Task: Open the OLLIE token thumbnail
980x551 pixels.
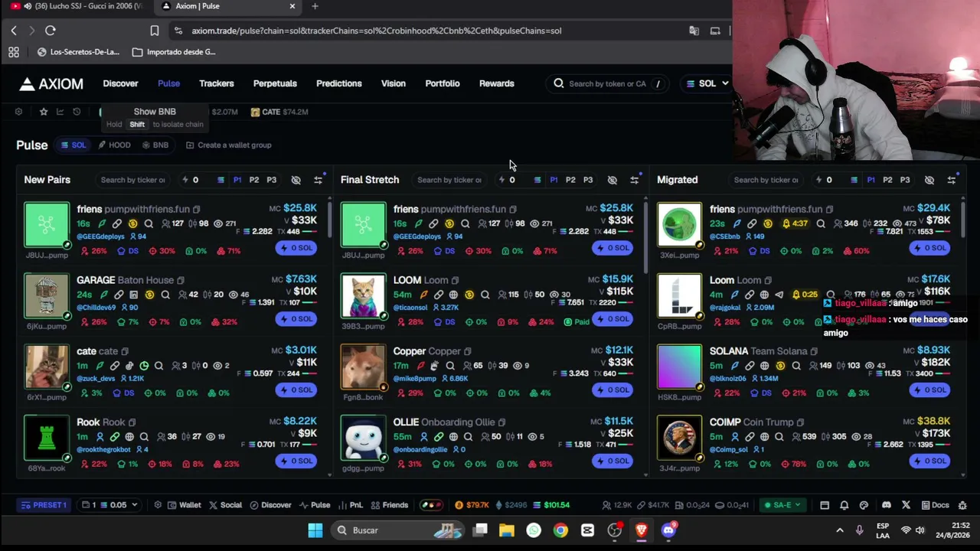Action: (x=364, y=439)
